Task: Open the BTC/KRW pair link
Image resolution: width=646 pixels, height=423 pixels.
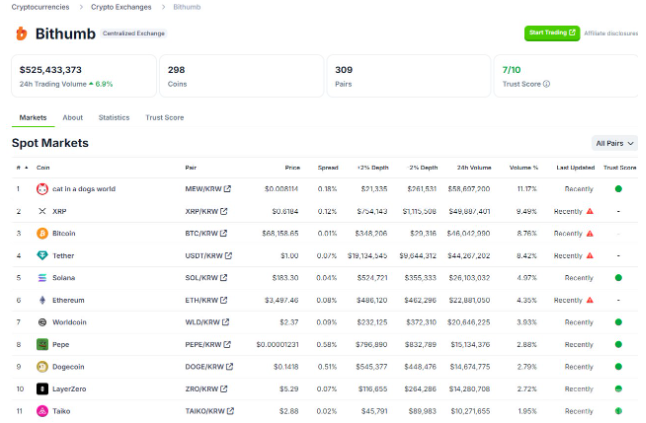Action: click(x=206, y=234)
